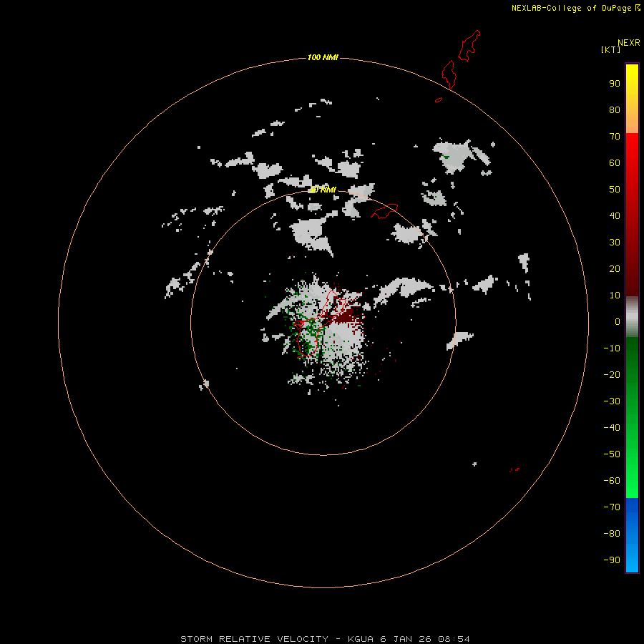644x644 pixels.
Task: Click the -70 knot scale label
Action: 612,507
